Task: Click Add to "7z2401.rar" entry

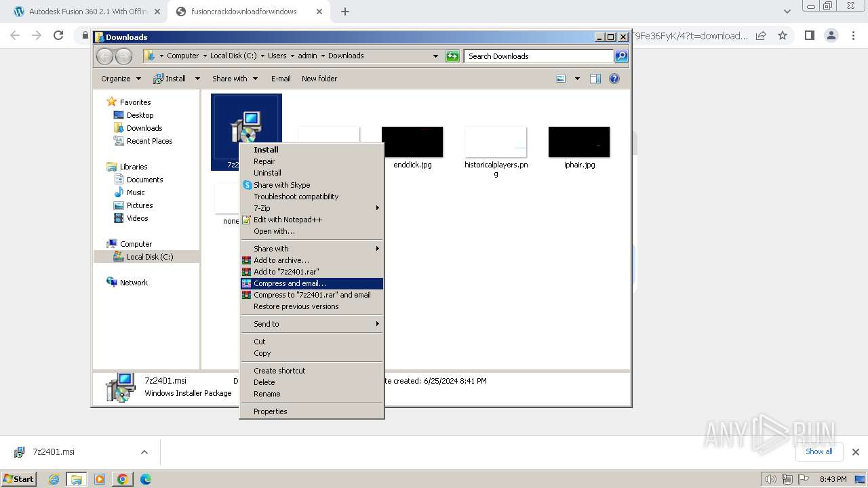Action: pyautogui.click(x=312, y=272)
